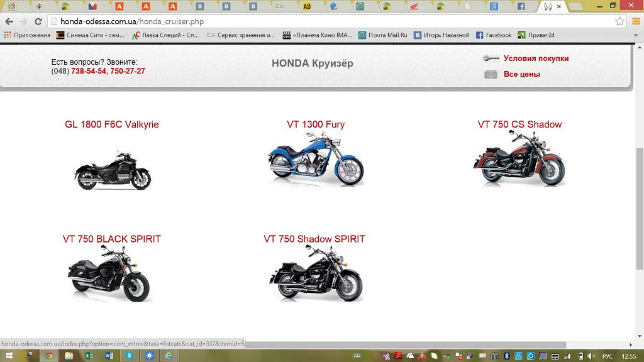Switch to the Mail.Ru @ tab
This screenshot has width=644, height=362.
(x=360, y=6)
